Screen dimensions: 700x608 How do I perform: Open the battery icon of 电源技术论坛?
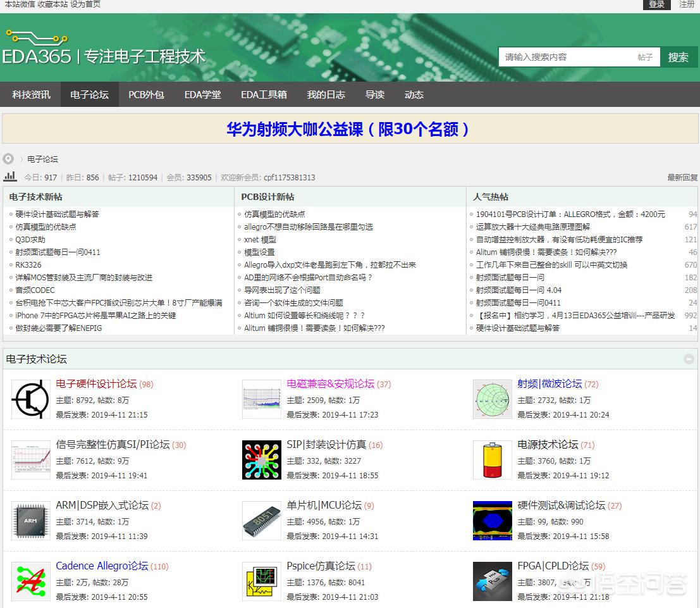pyautogui.click(x=493, y=460)
